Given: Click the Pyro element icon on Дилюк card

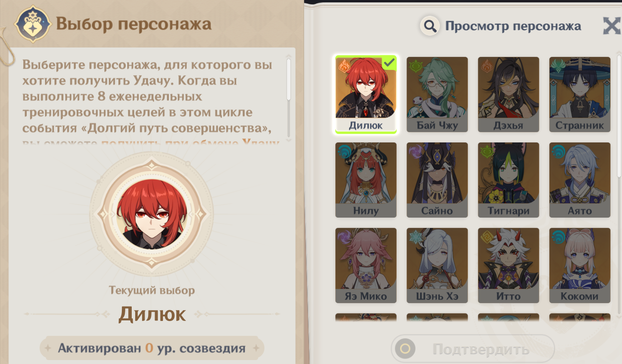Looking at the screenshot, I should [x=344, y=66].
